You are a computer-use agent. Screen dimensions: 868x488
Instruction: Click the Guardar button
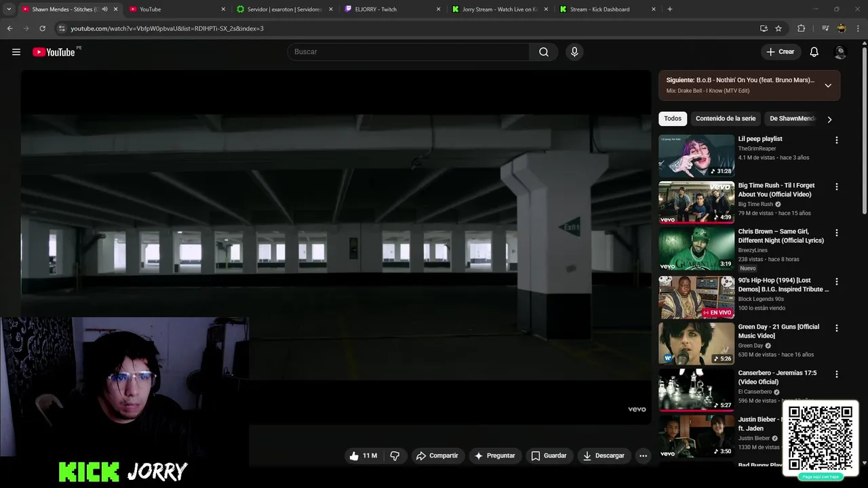pyautogui.click(x=549, y=455)
